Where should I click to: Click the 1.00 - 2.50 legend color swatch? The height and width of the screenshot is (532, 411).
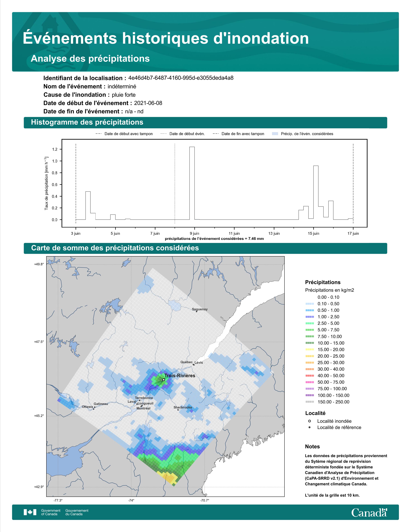(x=310, y=317)
